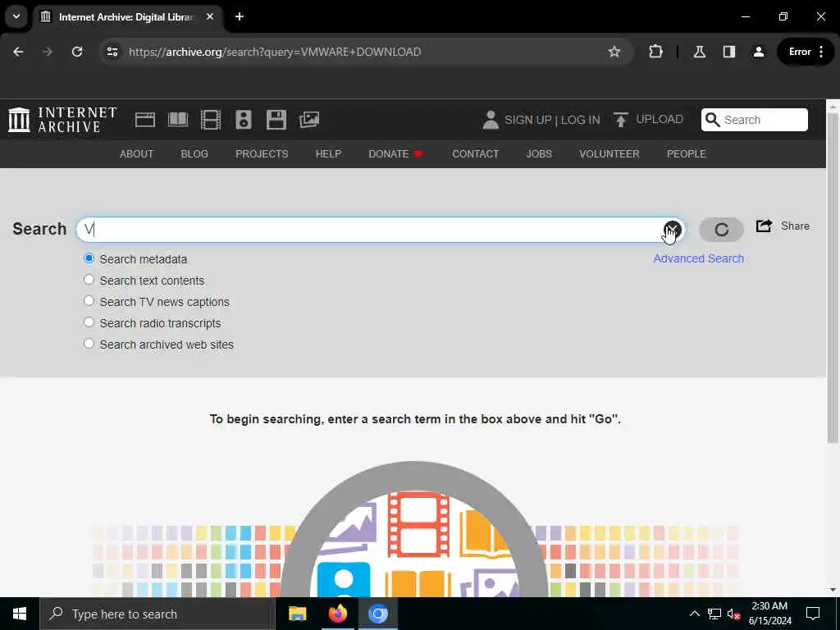This screenshot has width=840, height=630.
Task: Click the SIGN UP link
Action: 527,120
